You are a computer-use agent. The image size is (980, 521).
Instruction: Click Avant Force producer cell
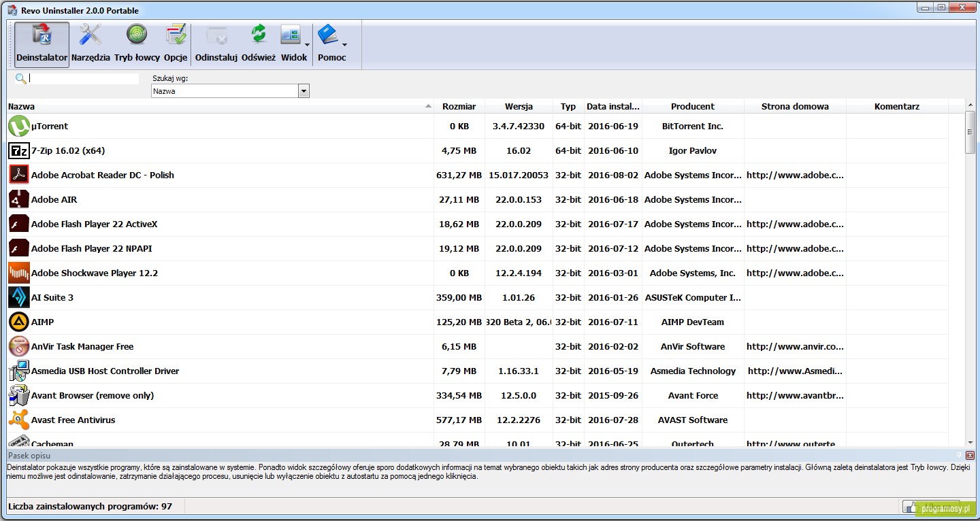(693, 395)
